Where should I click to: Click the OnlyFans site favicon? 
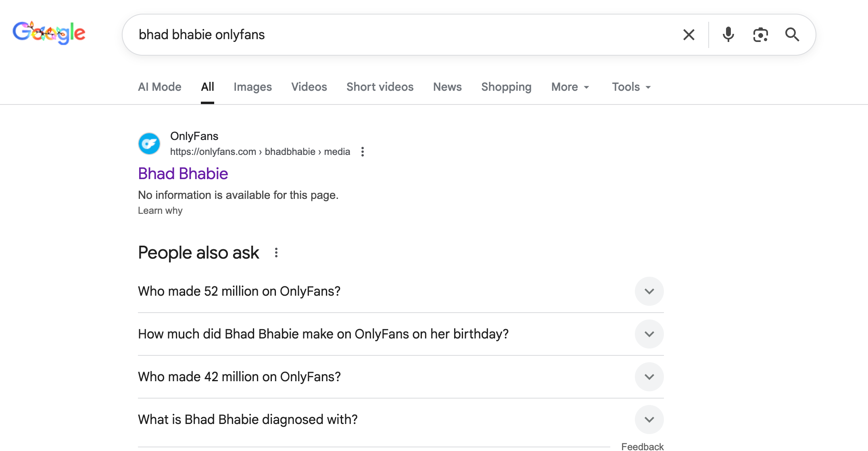[149, 143]
